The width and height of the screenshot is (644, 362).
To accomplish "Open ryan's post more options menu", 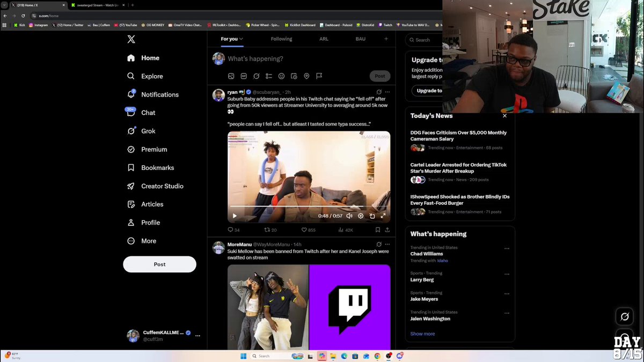I will [387, 92].
